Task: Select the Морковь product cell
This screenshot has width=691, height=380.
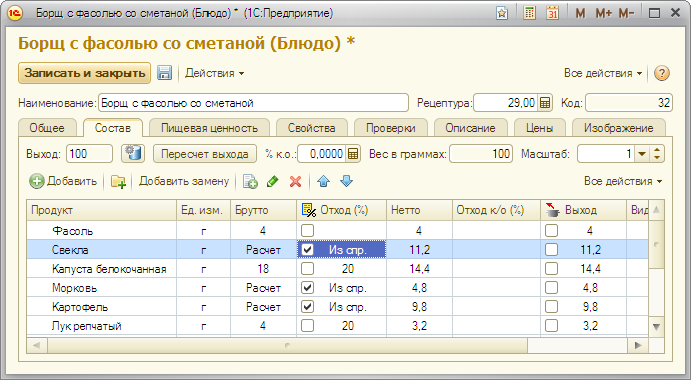Action: (102, 288)
